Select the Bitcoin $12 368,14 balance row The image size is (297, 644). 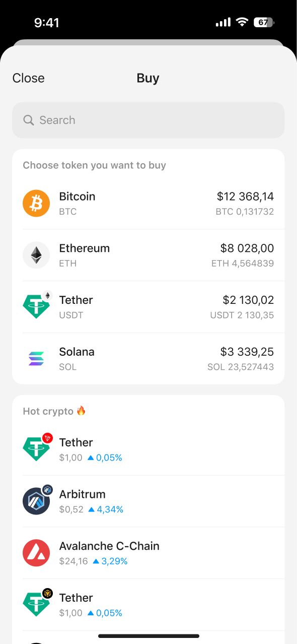pos(148,203)
